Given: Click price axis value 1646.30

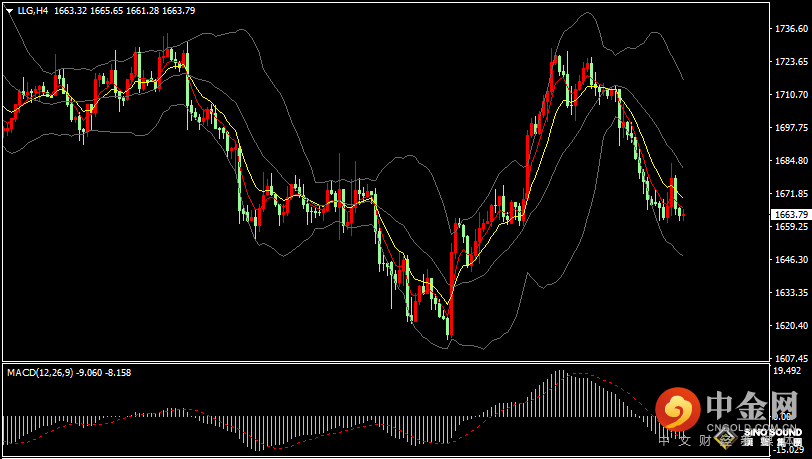Looking at the screenshot, I should (791, 260).
